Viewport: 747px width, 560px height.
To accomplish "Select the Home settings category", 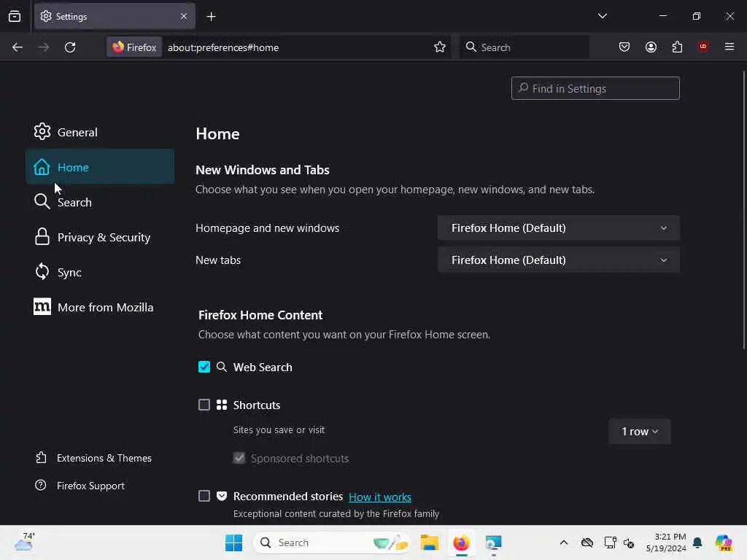I will click(100, 167).
